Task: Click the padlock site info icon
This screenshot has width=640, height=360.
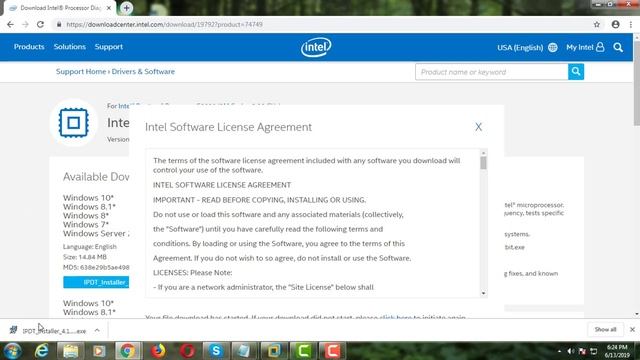Action: (x=59, y=24)
